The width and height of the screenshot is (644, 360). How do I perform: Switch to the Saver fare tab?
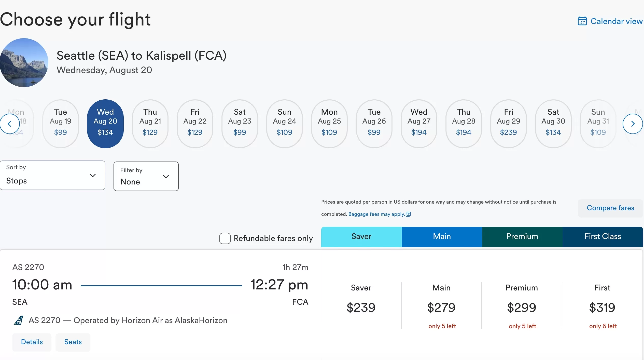point(361,237)
